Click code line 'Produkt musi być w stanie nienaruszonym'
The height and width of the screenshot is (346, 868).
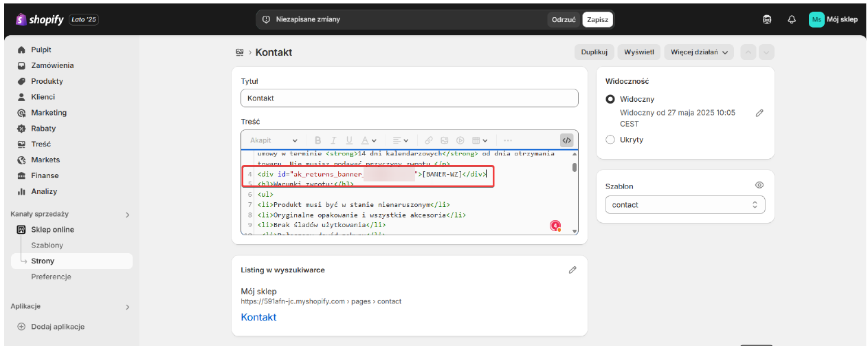tap(353, 204)
